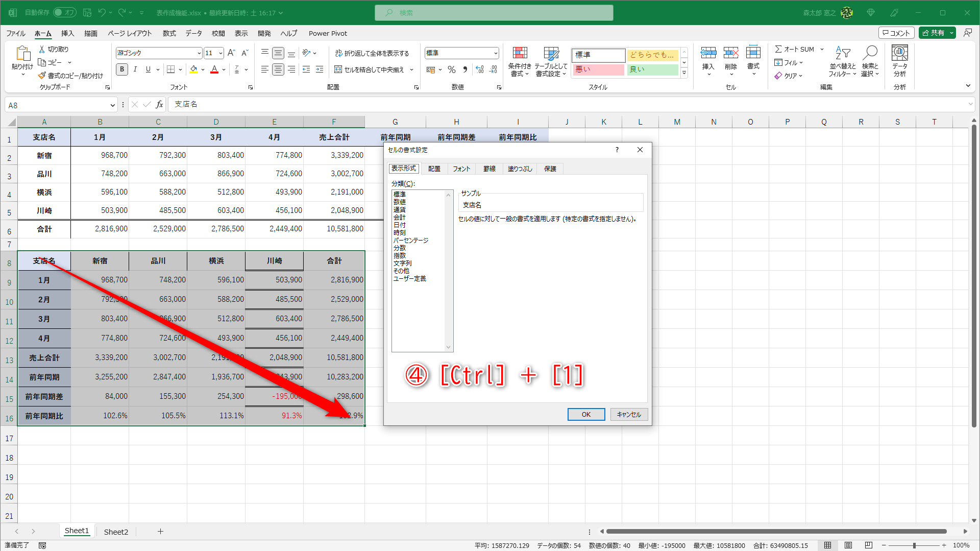Click the Wrap Text (折り返して全体を表示する) button
This screenshot has height=551, width=980.
372,53
